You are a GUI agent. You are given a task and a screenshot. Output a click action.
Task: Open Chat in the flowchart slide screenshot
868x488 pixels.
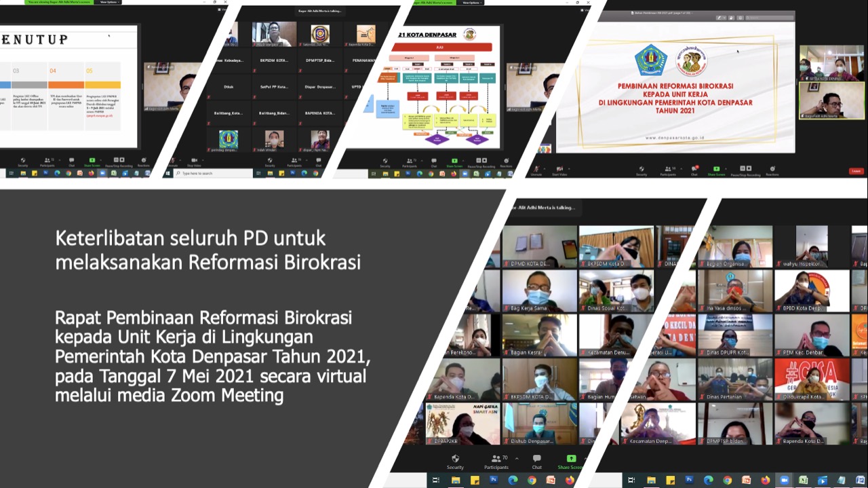tap(433, 163)
